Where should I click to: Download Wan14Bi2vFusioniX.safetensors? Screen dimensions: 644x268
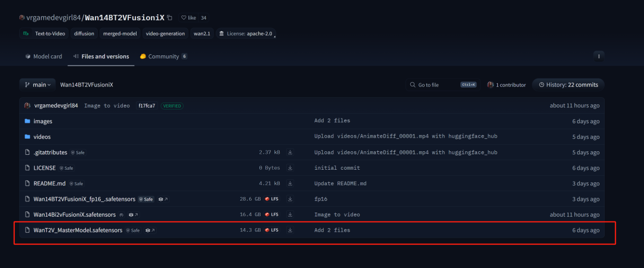coord(290,214)
